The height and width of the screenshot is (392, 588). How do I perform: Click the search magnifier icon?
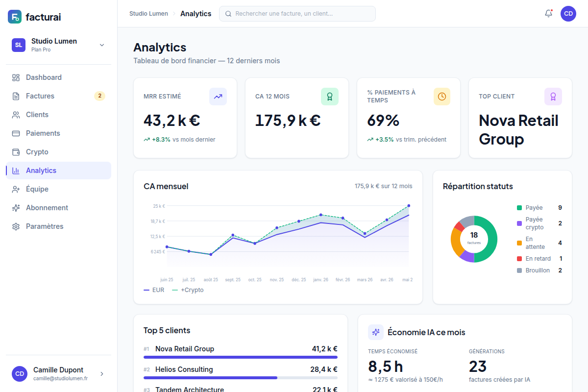[228, 14]
